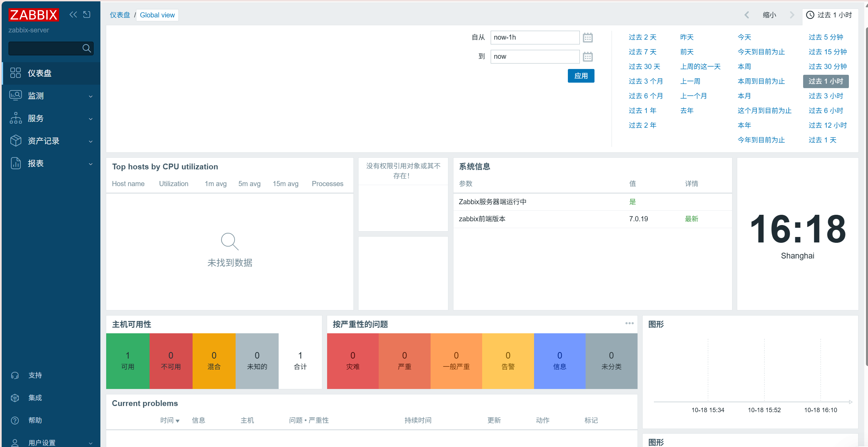868x447 pixels.
Task: Click the 集成 integrations icon in sidebar
Action: click(x=15, y=398)
